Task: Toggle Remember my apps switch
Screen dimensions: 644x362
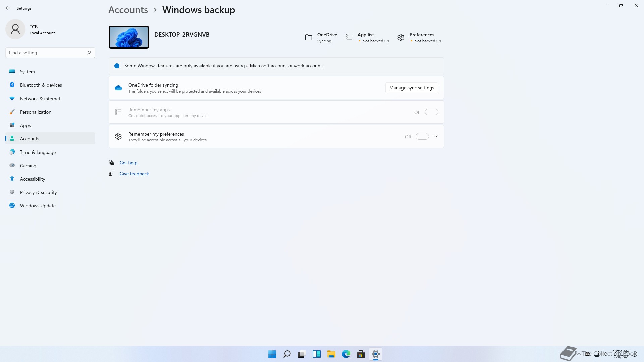Action: point(432,112)
